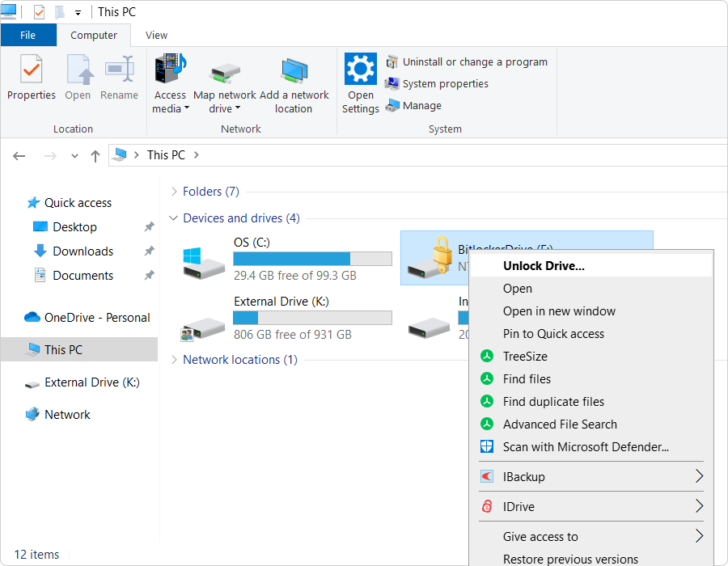
Task: Select Downloads in Quick access
Action: [x=83, y=251]
